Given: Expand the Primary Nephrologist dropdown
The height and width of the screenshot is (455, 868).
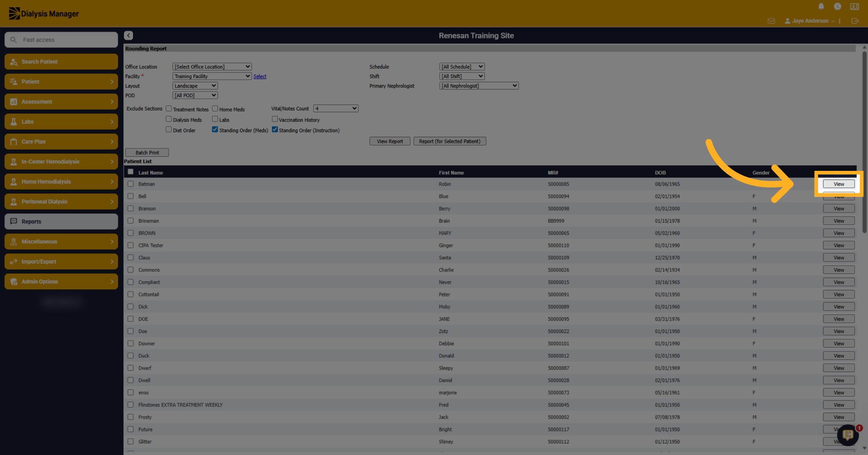Looking at the screenshot, I should click(x=479, y=86).
